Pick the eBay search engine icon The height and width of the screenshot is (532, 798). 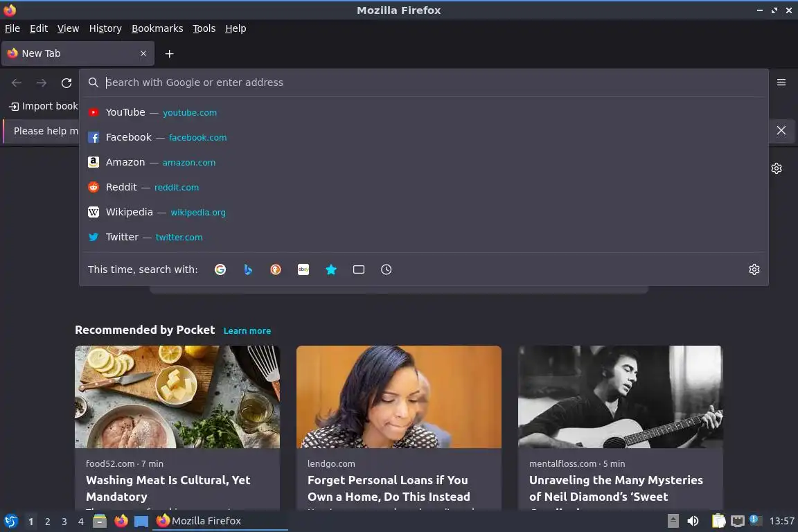click(x=303, y=269)
